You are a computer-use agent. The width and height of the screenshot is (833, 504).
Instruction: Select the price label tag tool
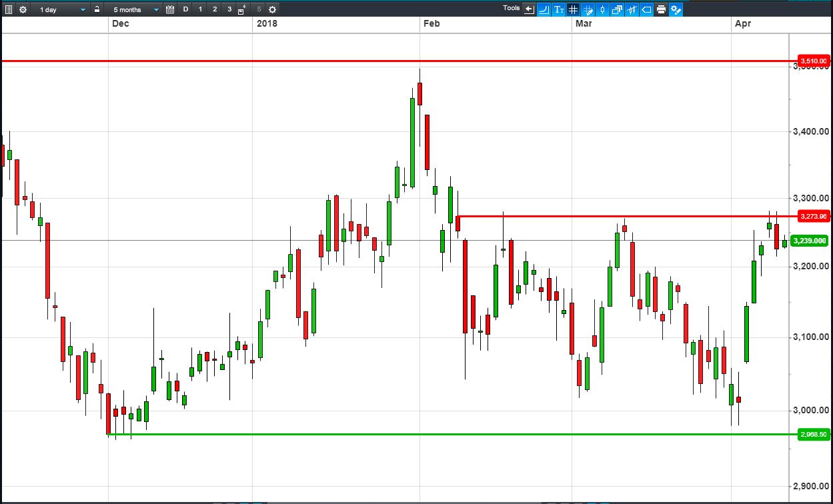point(646,9)
